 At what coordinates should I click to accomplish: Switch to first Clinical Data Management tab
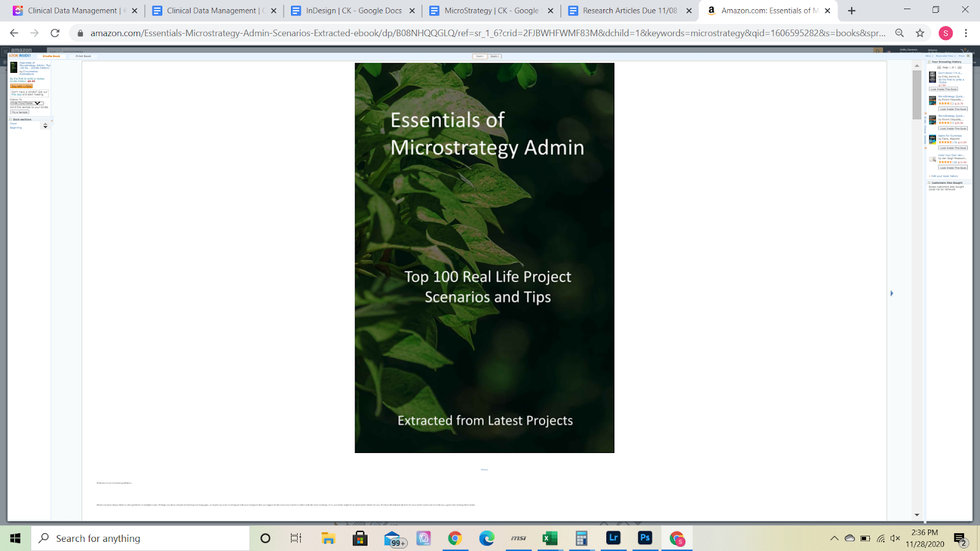73,10
